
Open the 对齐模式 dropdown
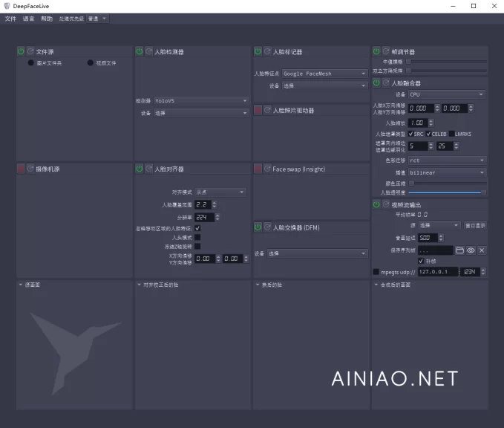click(x=220, y=192)
